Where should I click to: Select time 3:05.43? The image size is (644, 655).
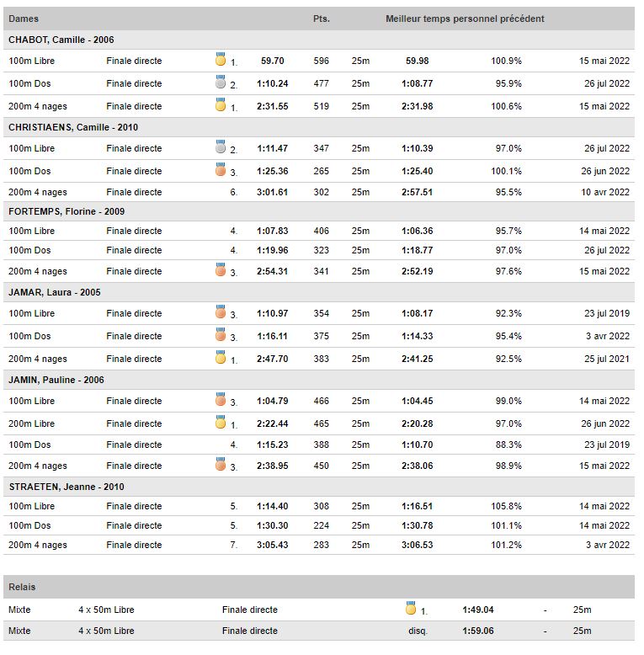point(272,546)
